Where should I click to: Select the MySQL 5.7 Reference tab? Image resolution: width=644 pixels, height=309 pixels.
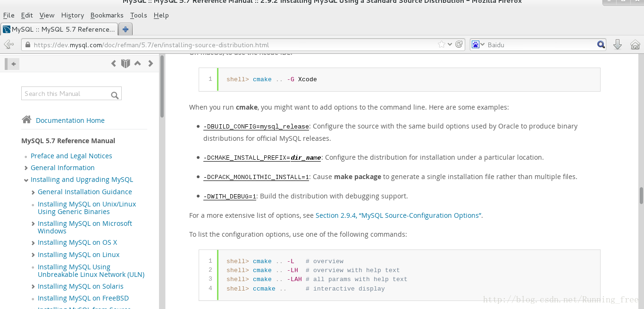pos(59,29)
